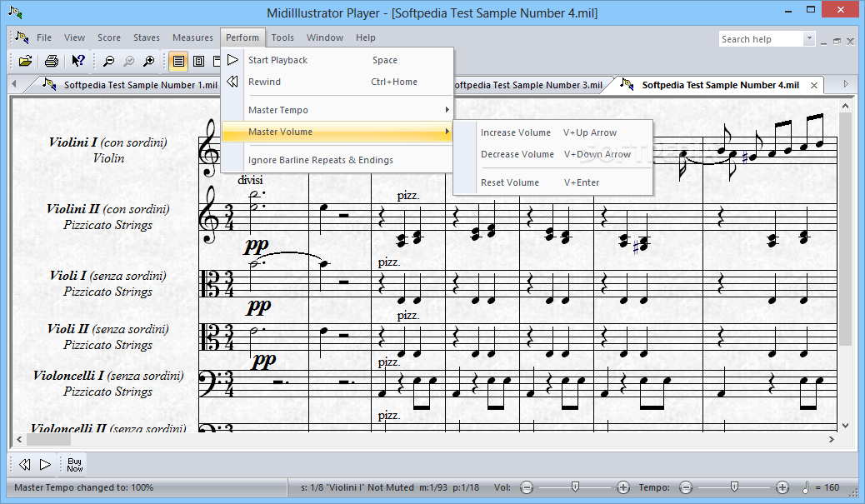865x504 pixels.
Task: Decrease volume with the Vol minus button
Action: tap(527, 487)
